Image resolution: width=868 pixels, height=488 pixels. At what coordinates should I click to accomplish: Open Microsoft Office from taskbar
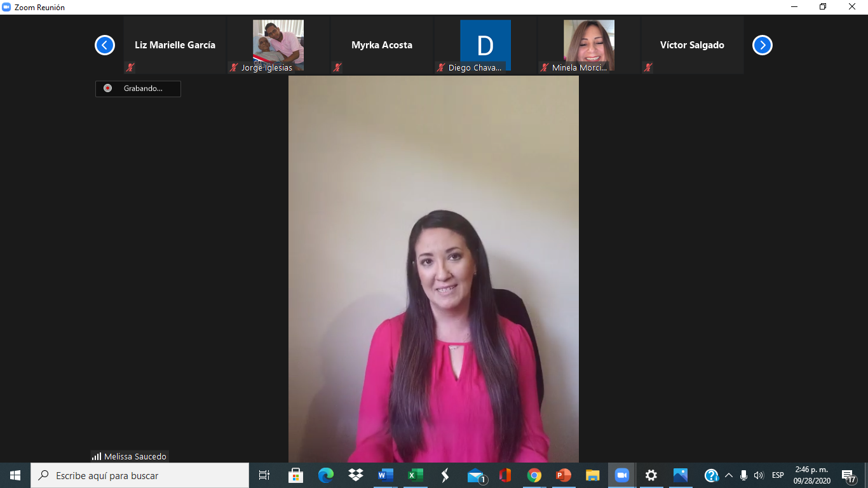coord(505,475)
